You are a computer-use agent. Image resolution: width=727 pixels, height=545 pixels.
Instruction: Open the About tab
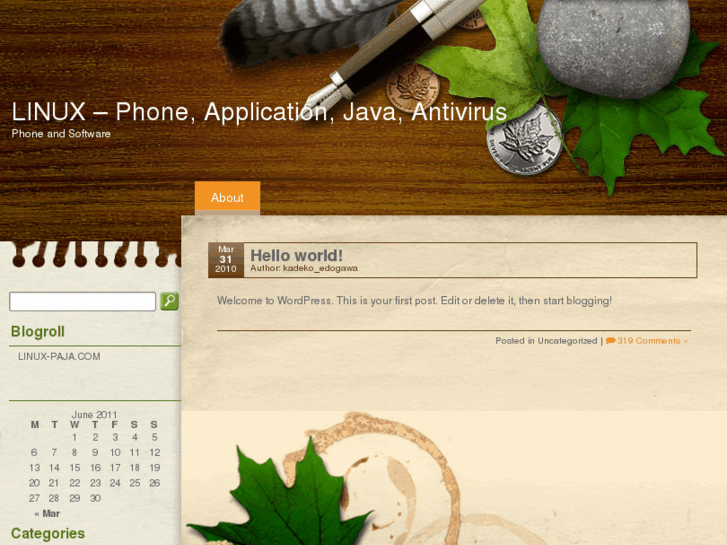click(x=227, y=198)
